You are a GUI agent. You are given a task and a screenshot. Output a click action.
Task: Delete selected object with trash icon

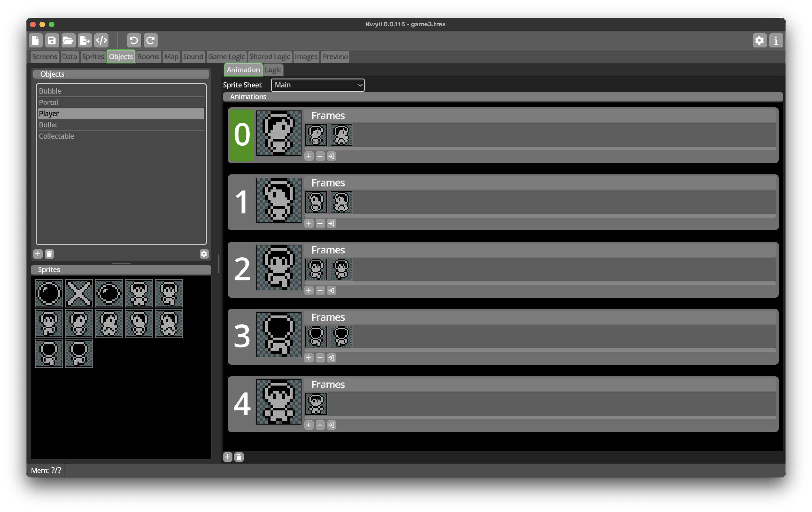(x=49, y=254)
